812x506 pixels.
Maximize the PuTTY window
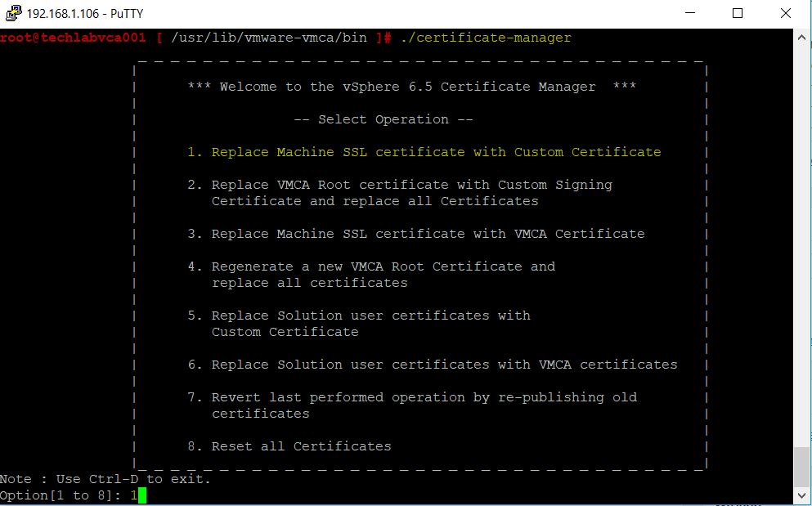tap(738, 13)
